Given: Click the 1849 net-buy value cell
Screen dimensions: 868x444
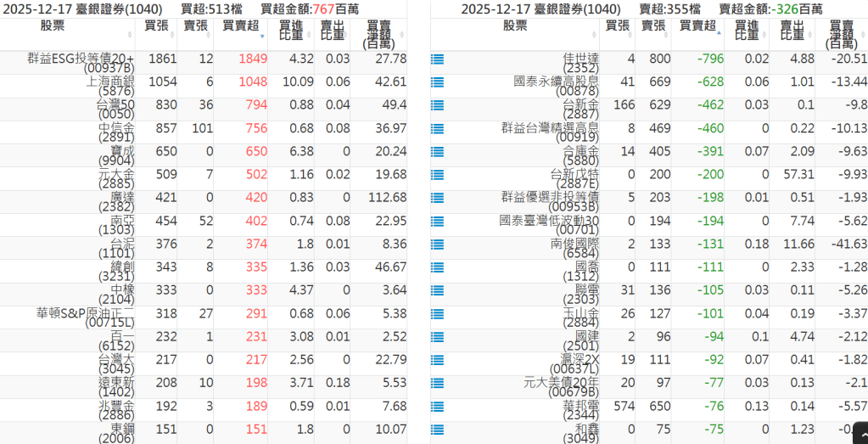Looking at the screenshot, I should (x=252, y=59).
